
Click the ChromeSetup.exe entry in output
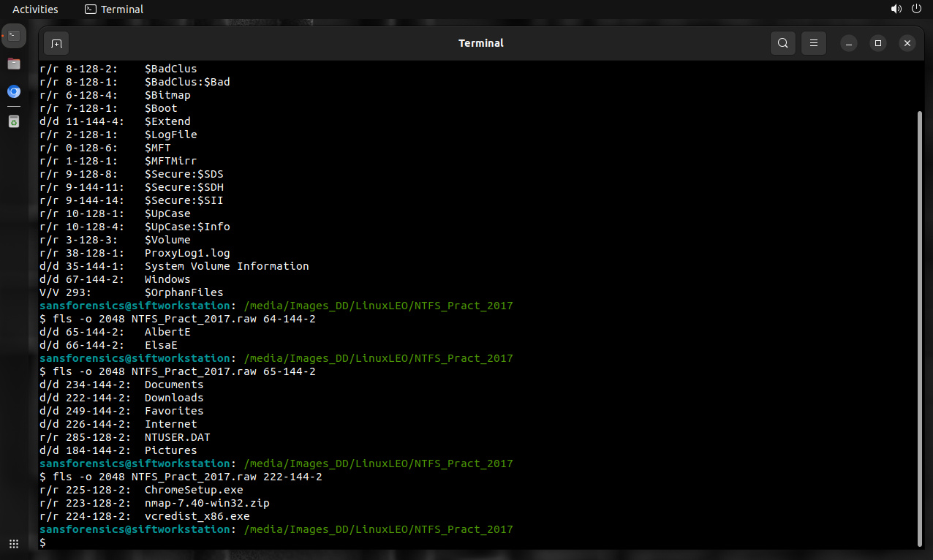pos(194,490)
